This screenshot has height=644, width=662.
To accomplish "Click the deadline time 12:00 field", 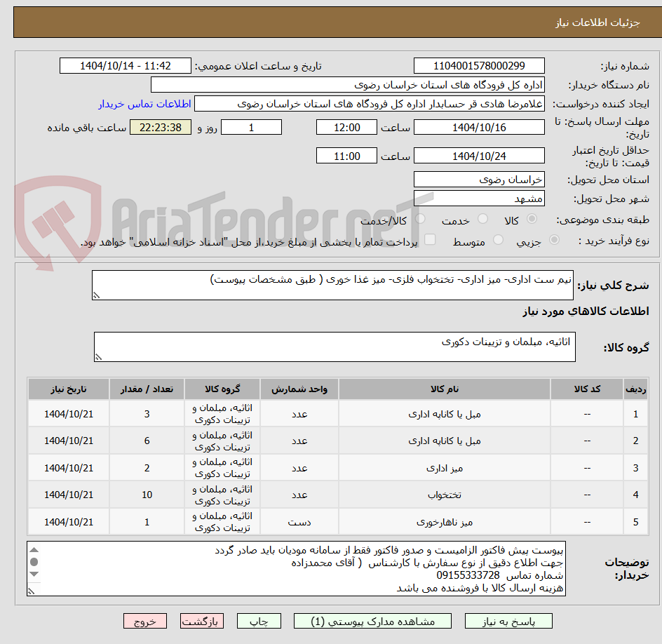I will tap(346, 127).
